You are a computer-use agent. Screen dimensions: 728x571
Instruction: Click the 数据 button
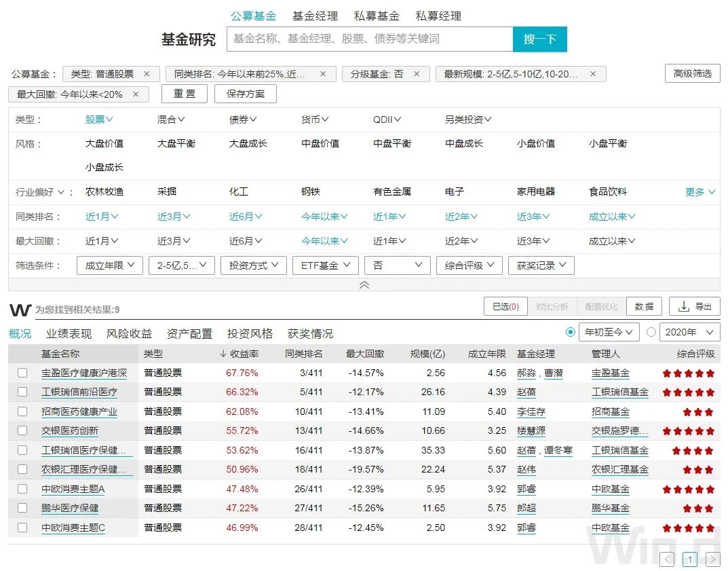click(x=644, y=307)
